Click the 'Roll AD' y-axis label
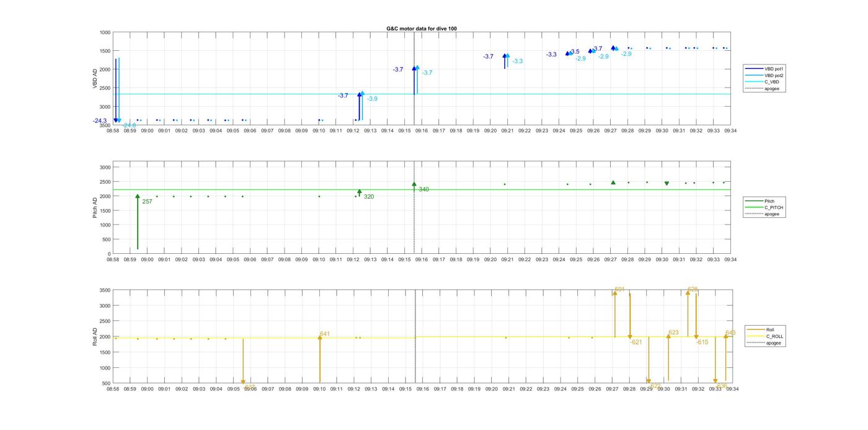The width and height of the screenshot is (868, 430). (x=95, y=336)
